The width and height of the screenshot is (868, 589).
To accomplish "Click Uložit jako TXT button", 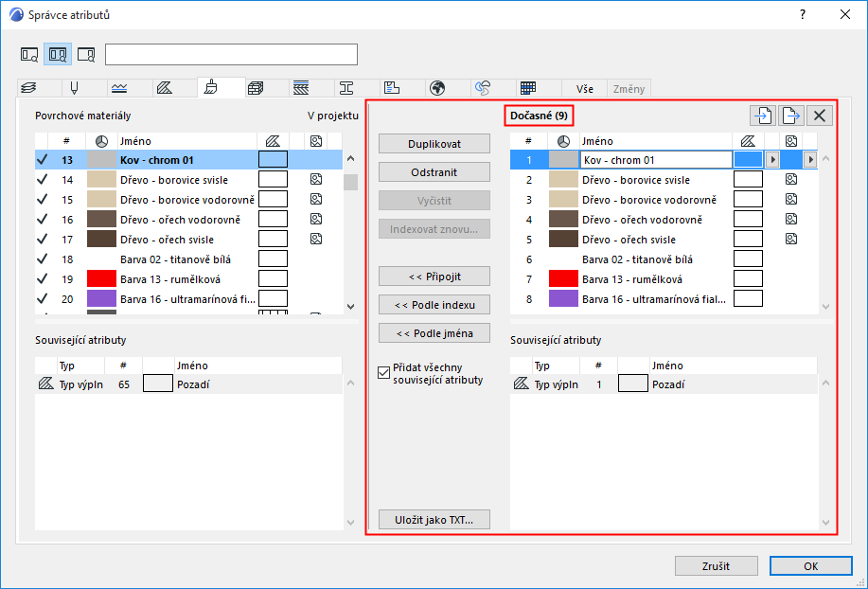I will click(434, 520).
